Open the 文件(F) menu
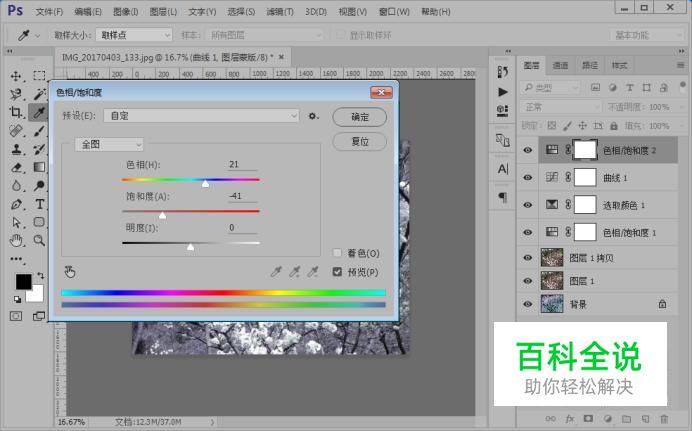This screenshot has height=431, width=692. (x=49, y=12)
